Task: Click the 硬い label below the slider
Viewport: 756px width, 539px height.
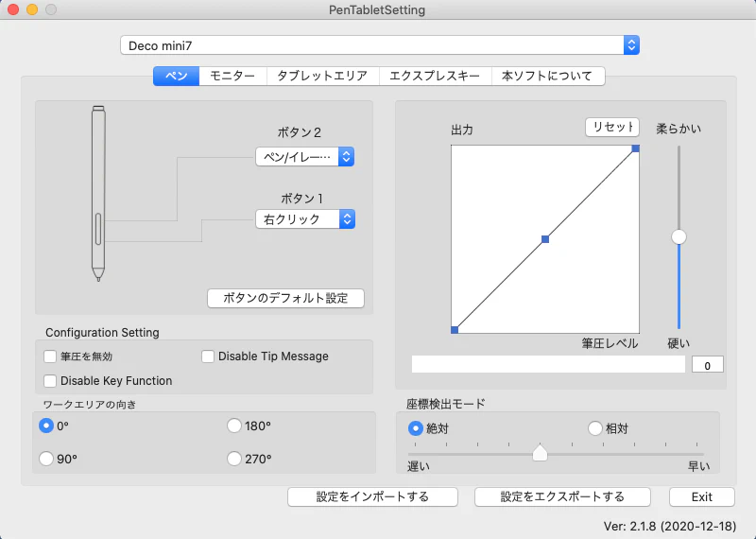Action: (x=679, y=343)
